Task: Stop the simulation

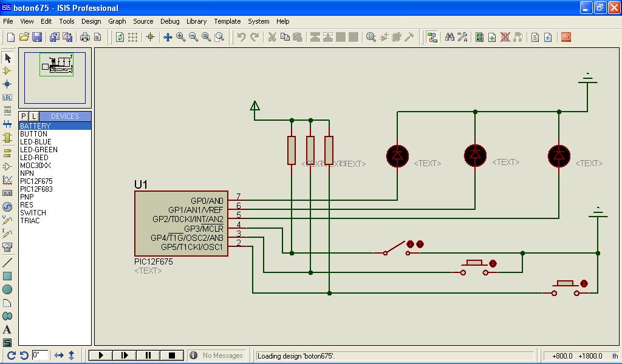Action: (172, 356)
